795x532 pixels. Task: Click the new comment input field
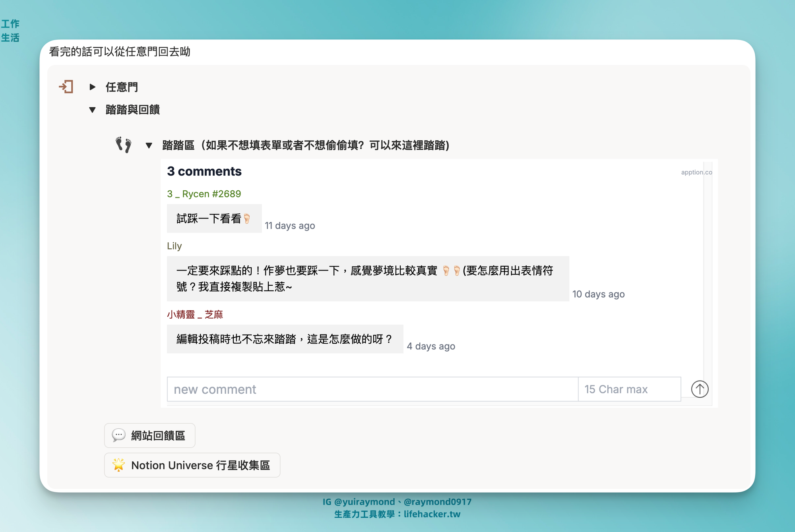372,389
